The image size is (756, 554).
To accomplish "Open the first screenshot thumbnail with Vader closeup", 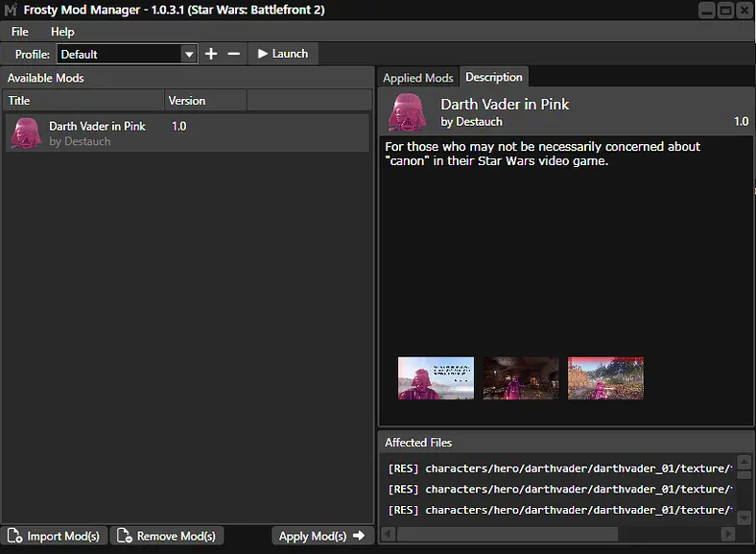I will 436,378.
